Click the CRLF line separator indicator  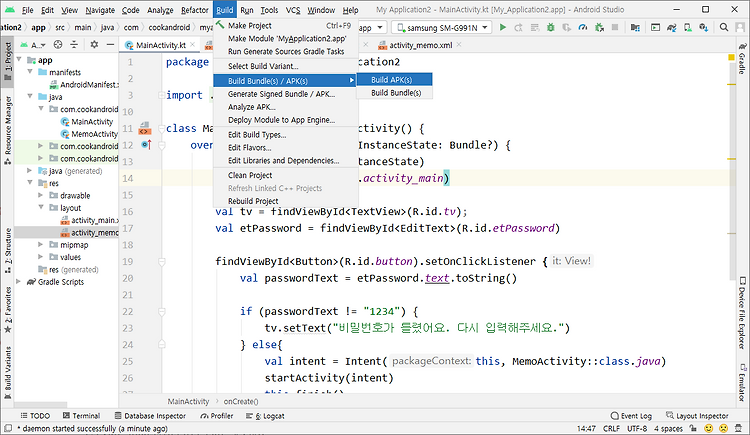[x=611, y=428]
